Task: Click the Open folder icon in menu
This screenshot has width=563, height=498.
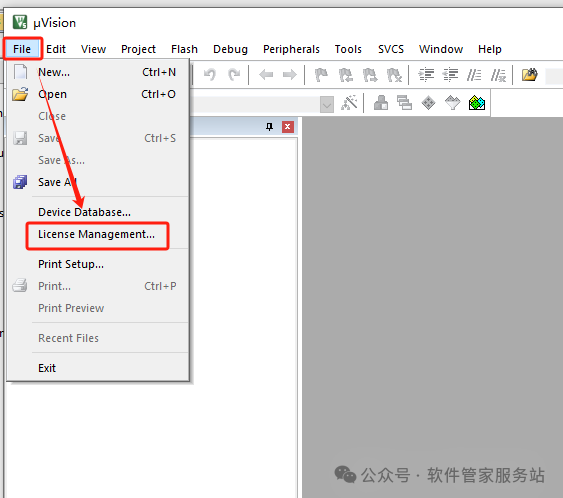Action: coord(20,94)
